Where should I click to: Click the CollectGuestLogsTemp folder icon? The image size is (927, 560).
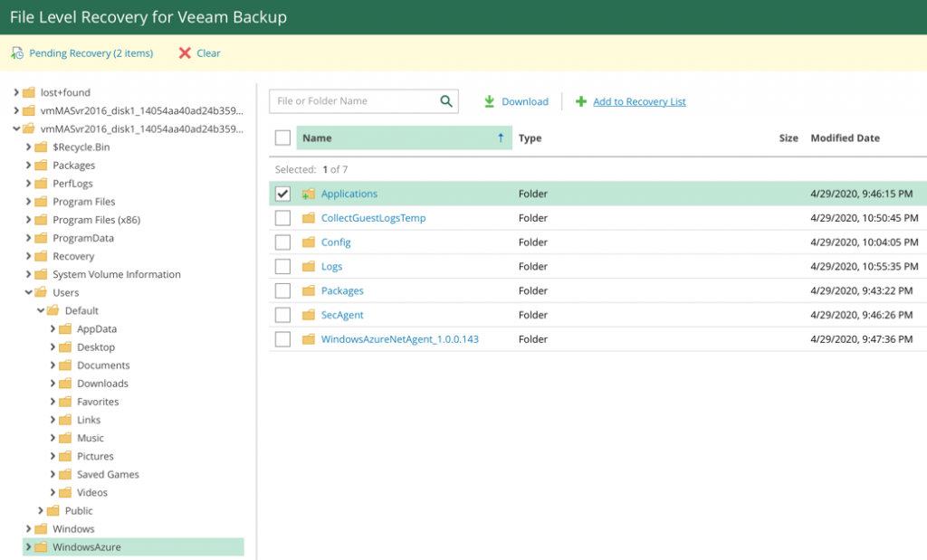pos(308,218)
